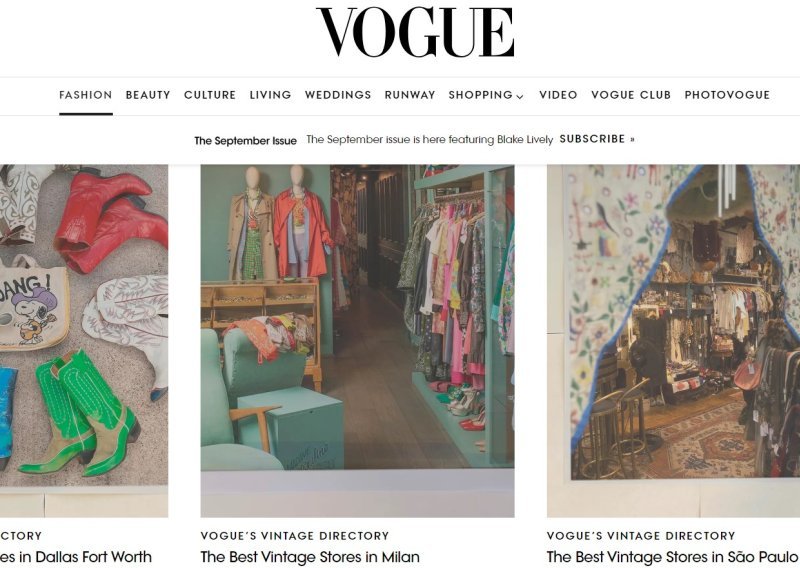Click the Subscribe link
800x568 pixels.
point(597,139)
